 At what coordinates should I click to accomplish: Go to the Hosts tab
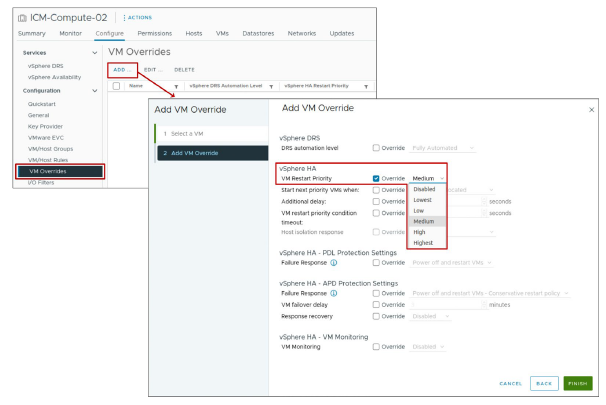coord(194,34)
